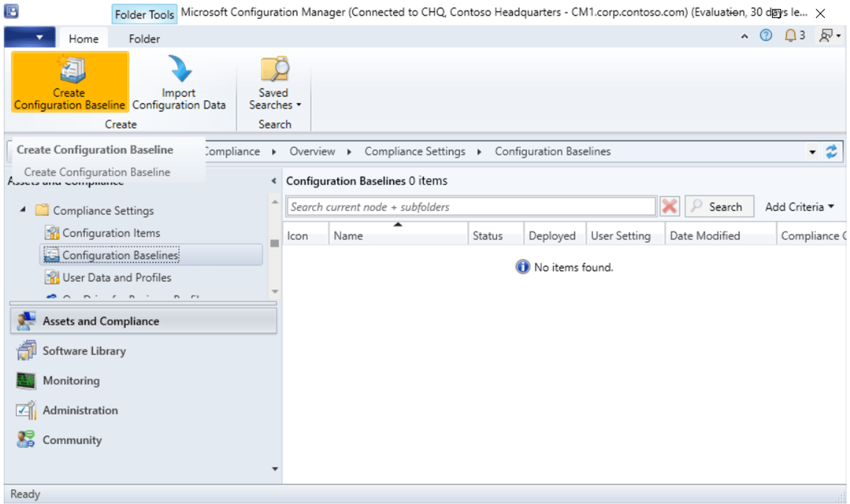
Task: Open the Community workspace
Action: pyautogui.click(x=143, y=440)
